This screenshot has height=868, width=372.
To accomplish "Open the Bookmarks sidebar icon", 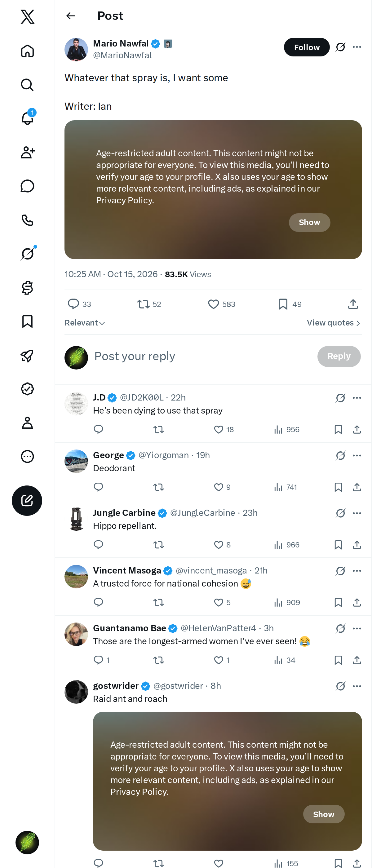I will 27,321.
